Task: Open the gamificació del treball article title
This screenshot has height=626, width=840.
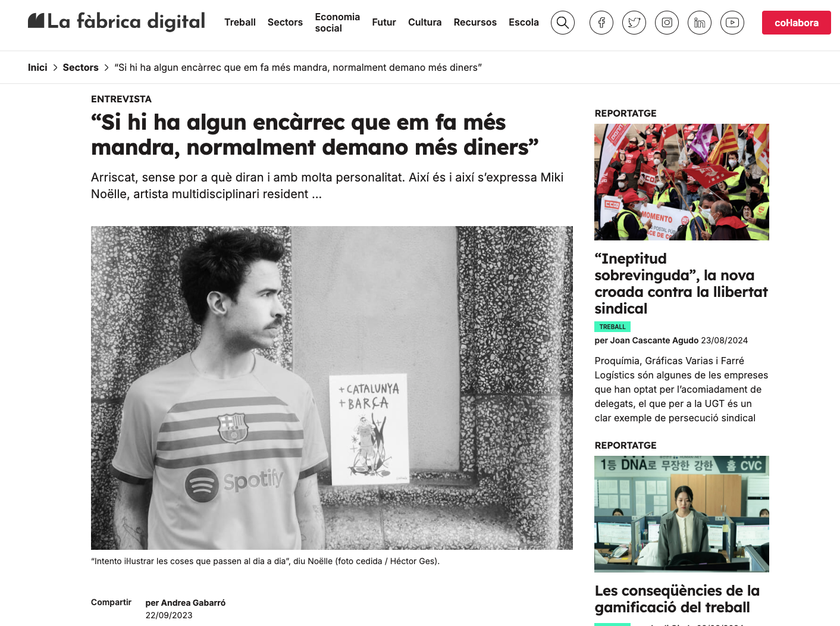Action: click(x=677, y=599)
